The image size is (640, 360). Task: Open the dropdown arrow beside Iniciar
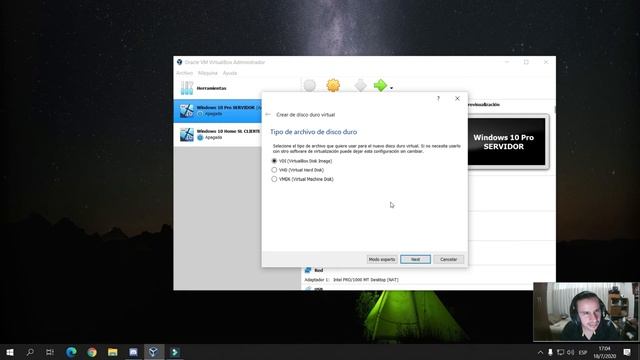[x=391, y=88]
